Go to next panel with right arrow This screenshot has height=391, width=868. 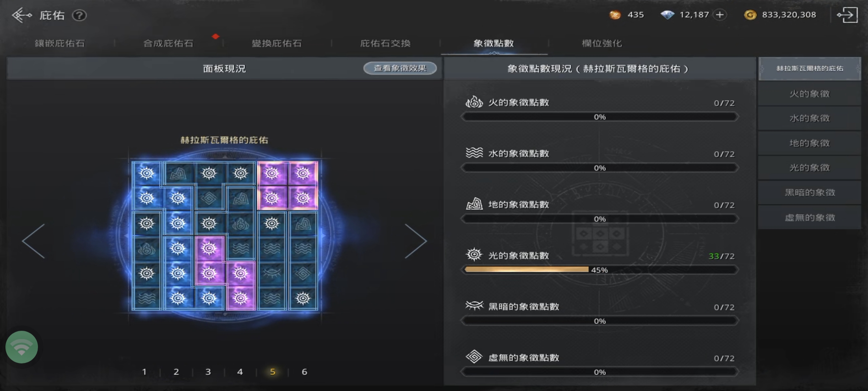tap(416, 241)
